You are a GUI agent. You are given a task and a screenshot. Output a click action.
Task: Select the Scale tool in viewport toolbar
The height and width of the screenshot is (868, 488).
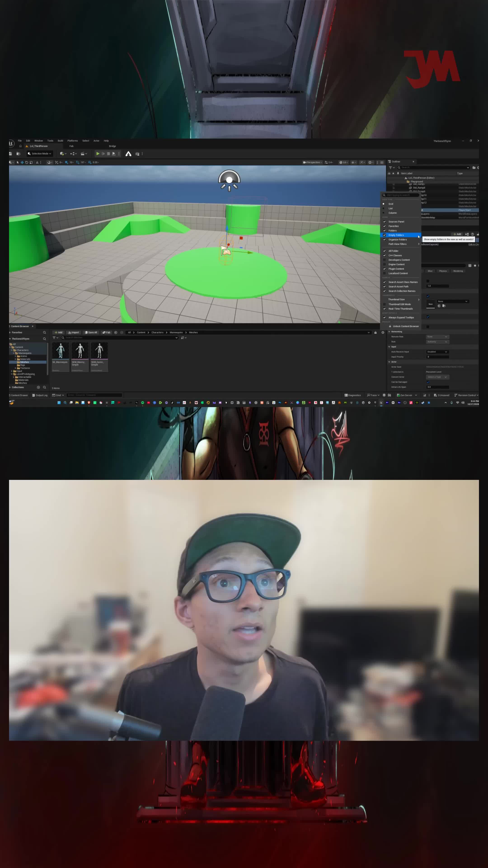[x=31, y=163]
